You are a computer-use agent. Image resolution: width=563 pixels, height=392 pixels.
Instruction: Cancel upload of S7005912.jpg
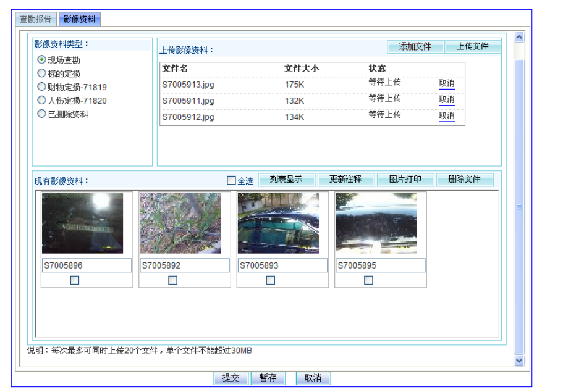447,116
